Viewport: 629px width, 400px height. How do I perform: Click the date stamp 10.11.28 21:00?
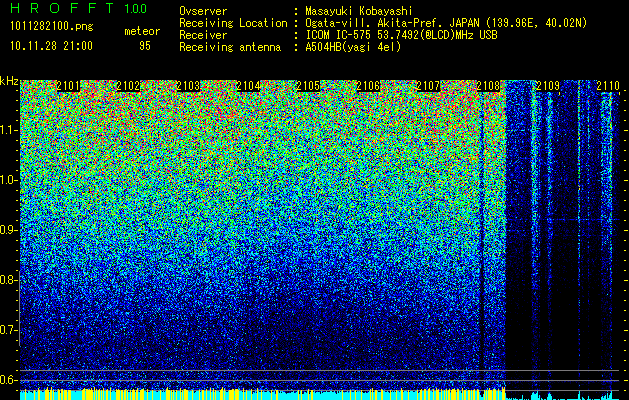51,46
